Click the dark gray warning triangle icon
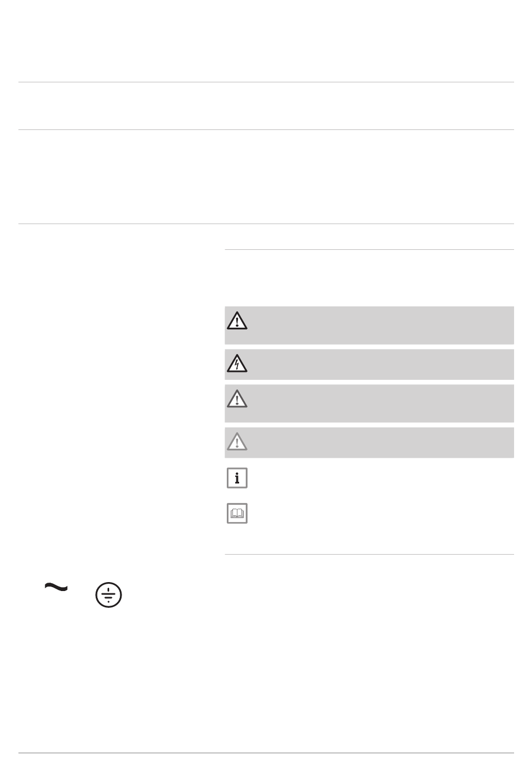 click(x=237, y=398)
